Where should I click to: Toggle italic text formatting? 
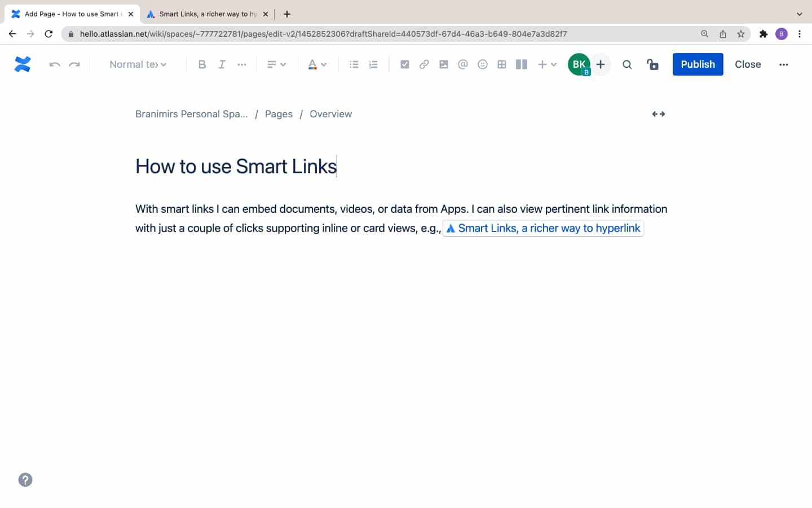222,64
